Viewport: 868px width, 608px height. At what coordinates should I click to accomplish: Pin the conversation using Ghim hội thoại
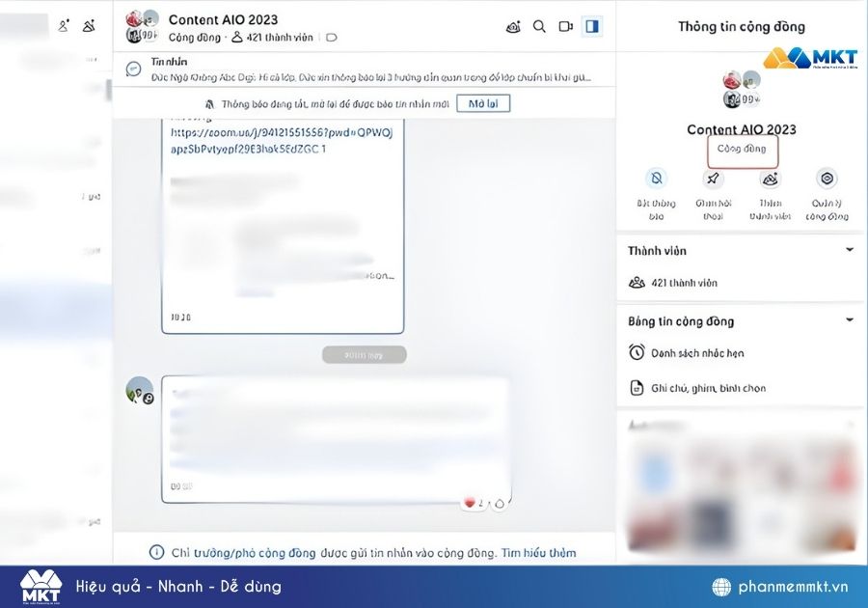(x=713, y=179)
